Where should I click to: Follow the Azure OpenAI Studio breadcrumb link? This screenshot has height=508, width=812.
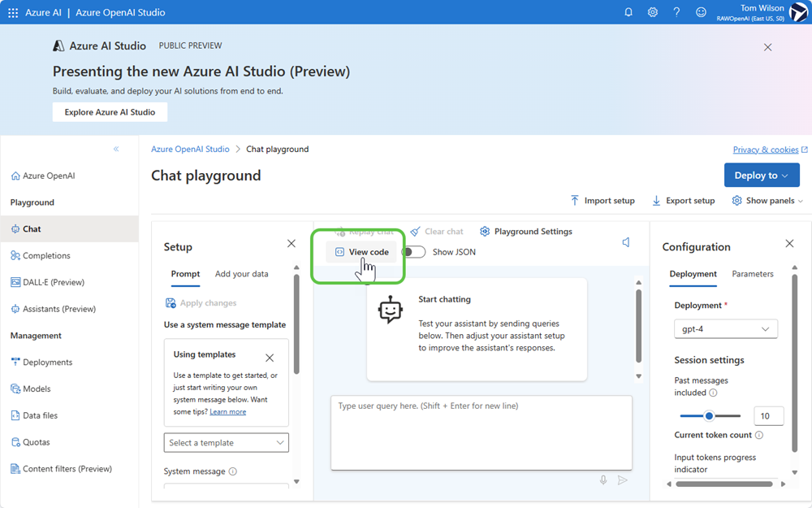tap(190, 150)
